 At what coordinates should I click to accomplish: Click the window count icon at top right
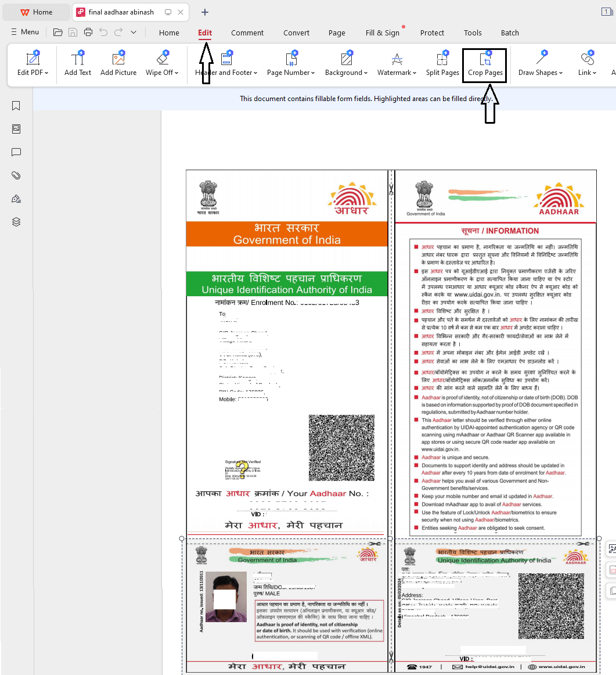607,12
